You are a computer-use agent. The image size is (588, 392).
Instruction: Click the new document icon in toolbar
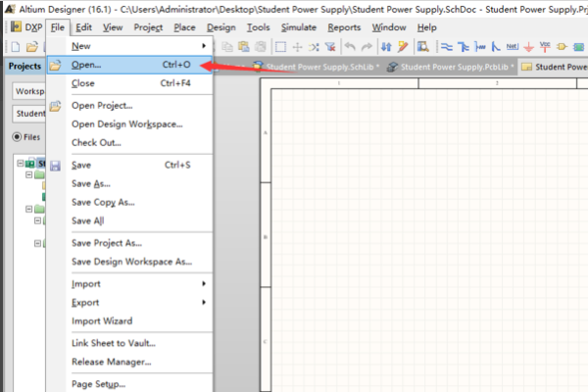pos(16,46)
